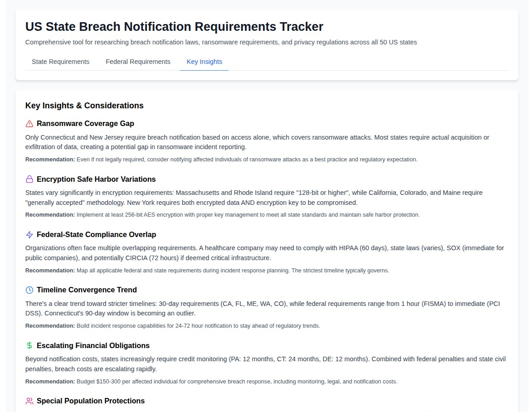The width and height of the screenshot is (532, 412).
Task: Click the Special Population Protections heading
Action: [x=91, y=401]
